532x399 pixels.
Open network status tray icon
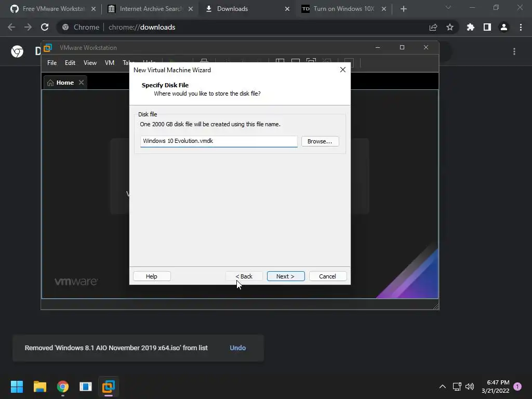(457, 387)
